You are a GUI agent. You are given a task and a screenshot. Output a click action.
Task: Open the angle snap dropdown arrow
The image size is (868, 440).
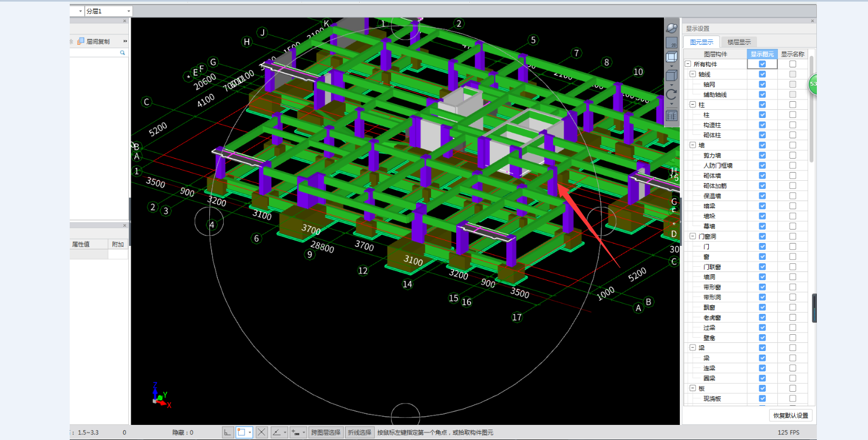click(x=285, y=432)
